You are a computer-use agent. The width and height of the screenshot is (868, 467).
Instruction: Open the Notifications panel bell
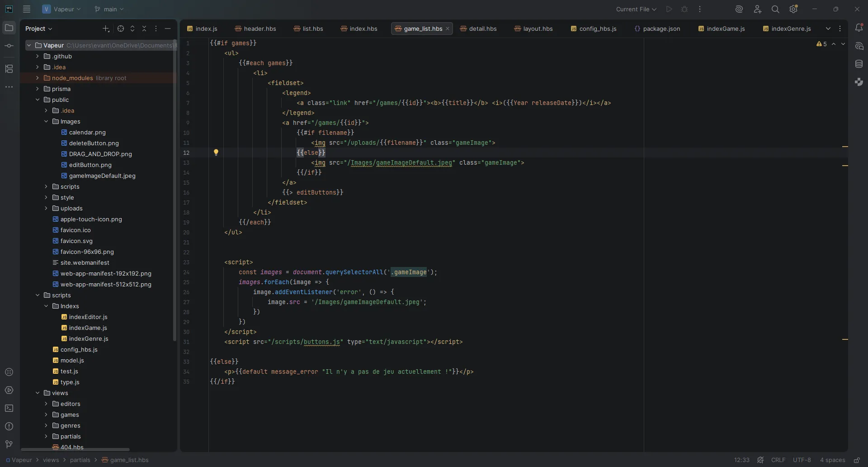859,28
